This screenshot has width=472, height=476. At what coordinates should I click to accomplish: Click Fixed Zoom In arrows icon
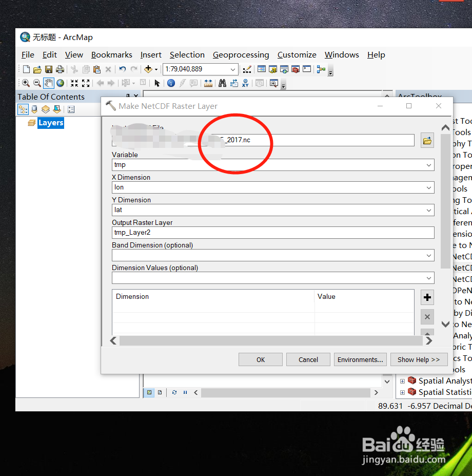tap(74, 83)
